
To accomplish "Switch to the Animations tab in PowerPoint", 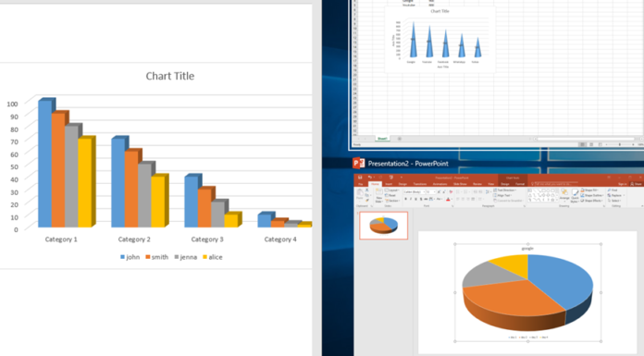I will tap(440, 184).
